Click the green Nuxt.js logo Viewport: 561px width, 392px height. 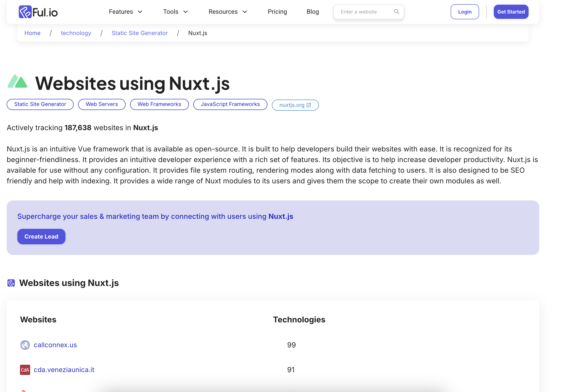pyautogui.click(x=17, y=82)
